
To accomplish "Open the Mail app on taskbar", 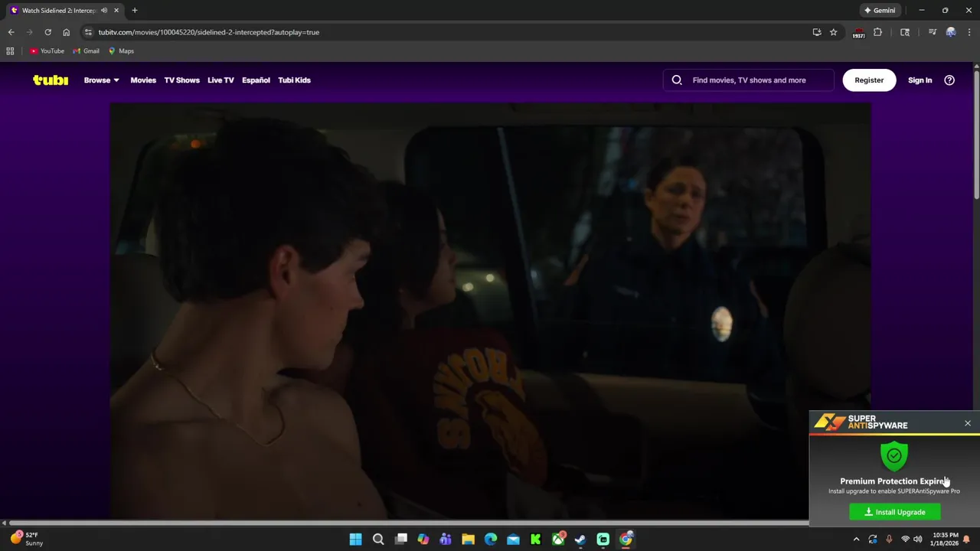I will tap(513, 540).
